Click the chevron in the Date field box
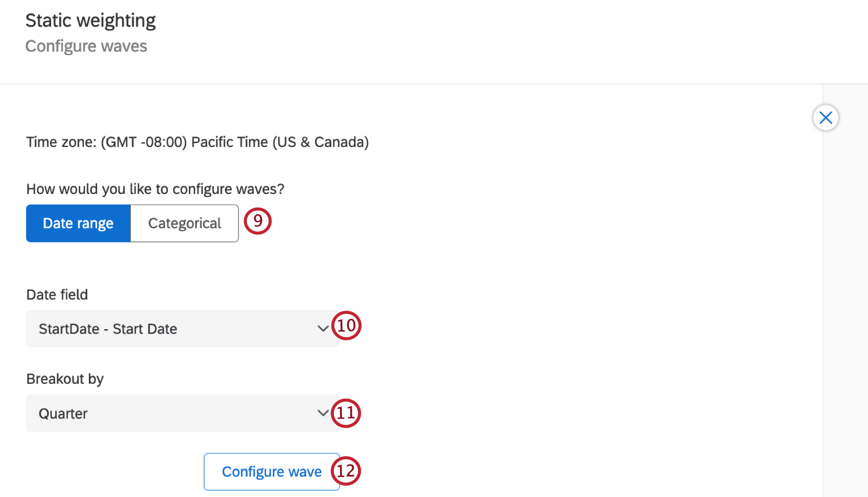 point(323,329)
